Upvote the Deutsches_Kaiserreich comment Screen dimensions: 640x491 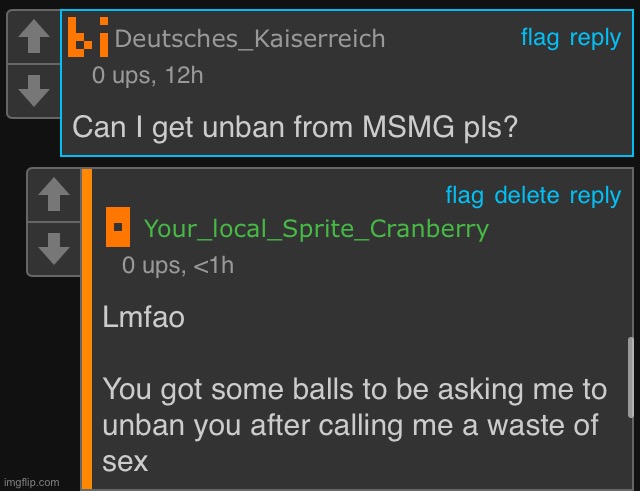(x=34, y=37)
